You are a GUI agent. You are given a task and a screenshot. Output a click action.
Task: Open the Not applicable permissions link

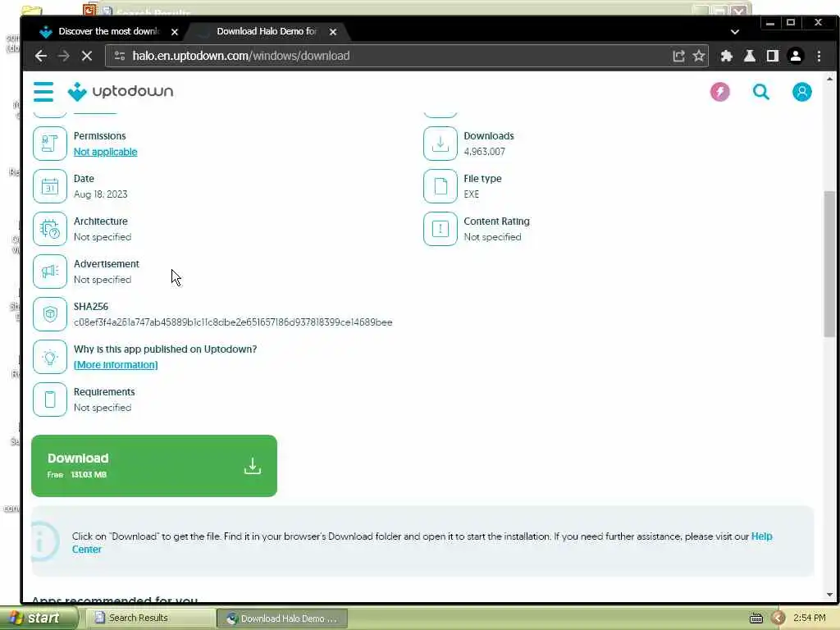pos(106,152)
